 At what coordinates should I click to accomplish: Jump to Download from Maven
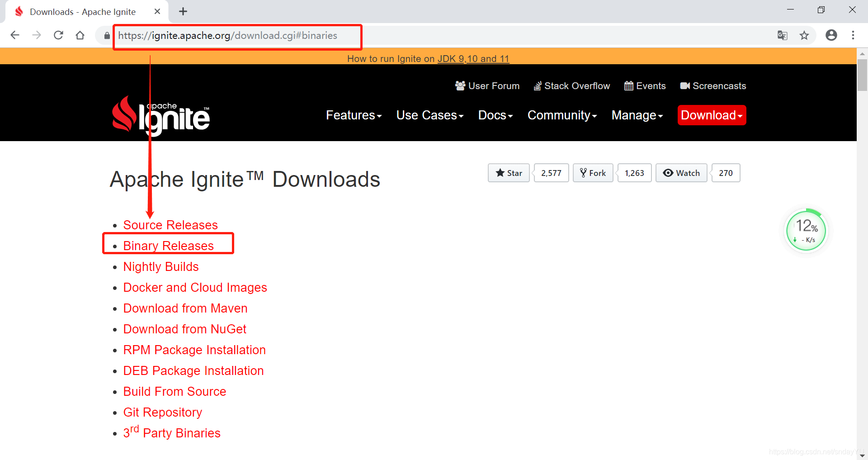coord(185,308)
